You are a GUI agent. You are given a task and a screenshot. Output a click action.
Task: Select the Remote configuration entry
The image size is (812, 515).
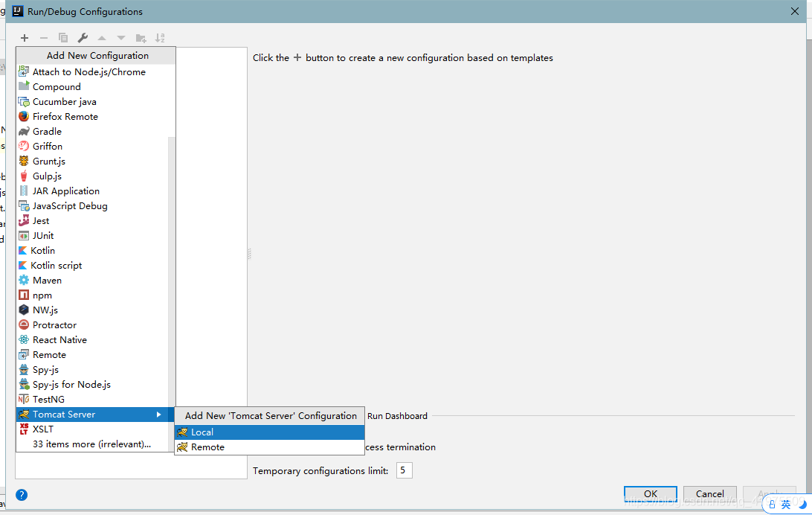(92, 355)
